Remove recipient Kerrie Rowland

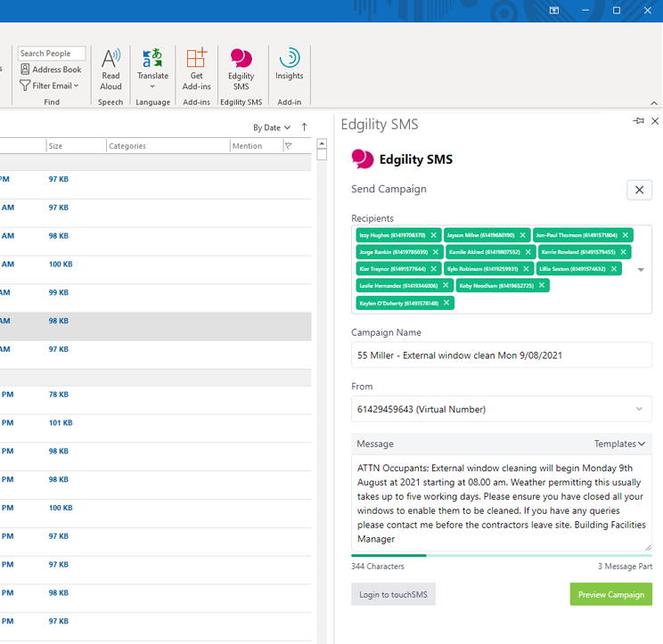pyautogui.click(x=623, y=252)
